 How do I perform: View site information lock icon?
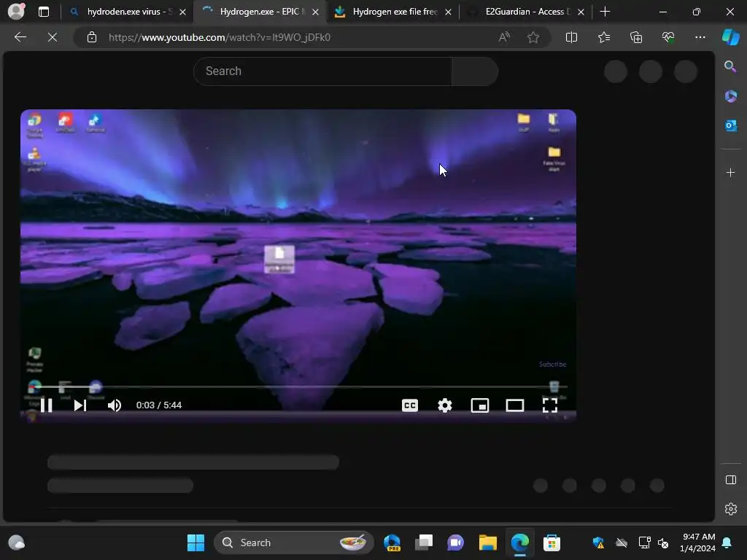[x=92, y=37]
